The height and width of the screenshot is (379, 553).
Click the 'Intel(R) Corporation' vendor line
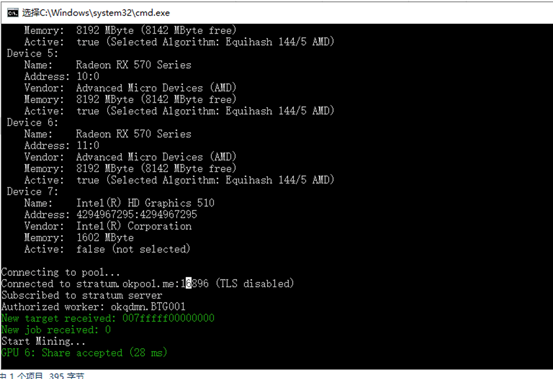(134, 226)
